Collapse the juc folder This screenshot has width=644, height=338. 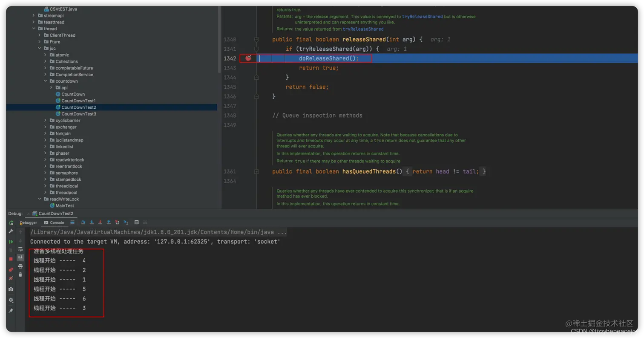40,48
